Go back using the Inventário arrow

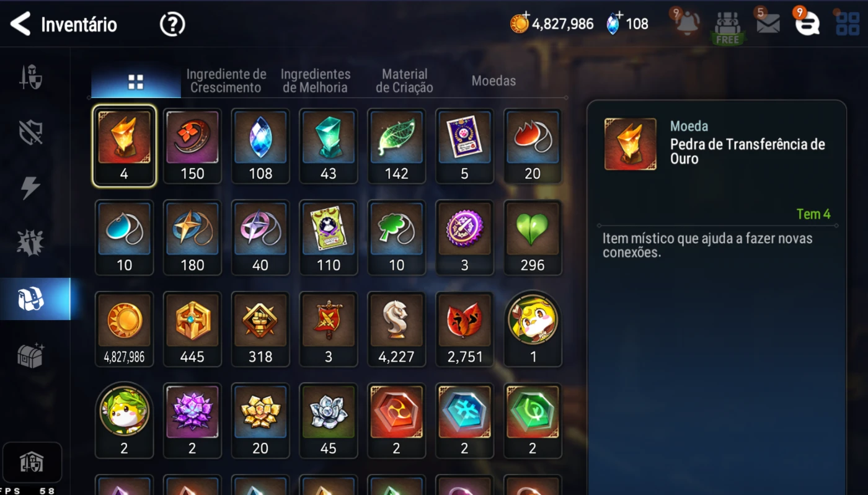[20, 24]
